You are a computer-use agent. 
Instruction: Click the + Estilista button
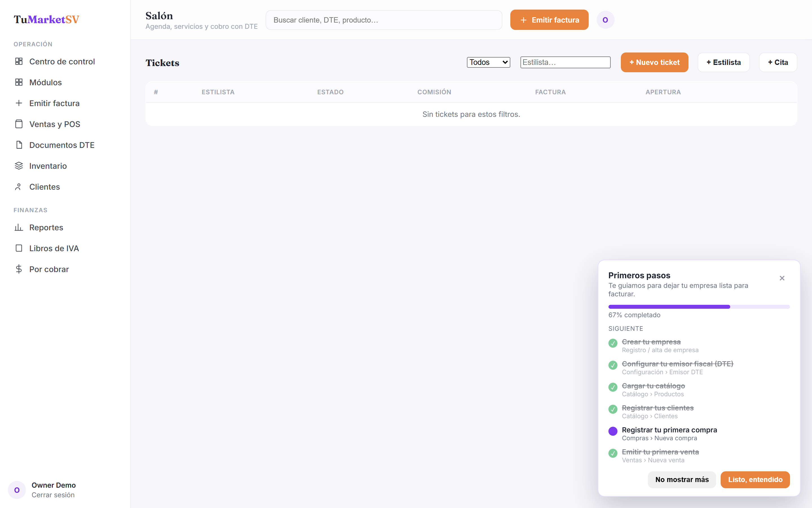click(x=723, y=62)
